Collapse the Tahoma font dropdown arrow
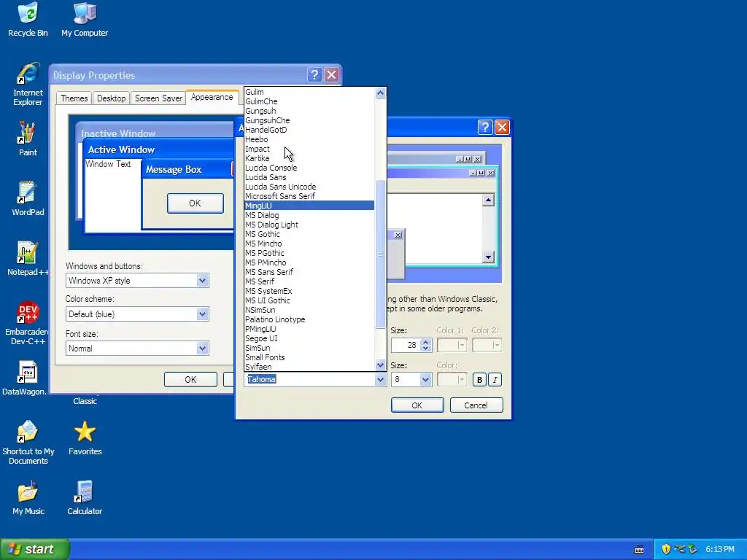The height and width of the screenshot is (560, 747). click(x=380, y=379)
